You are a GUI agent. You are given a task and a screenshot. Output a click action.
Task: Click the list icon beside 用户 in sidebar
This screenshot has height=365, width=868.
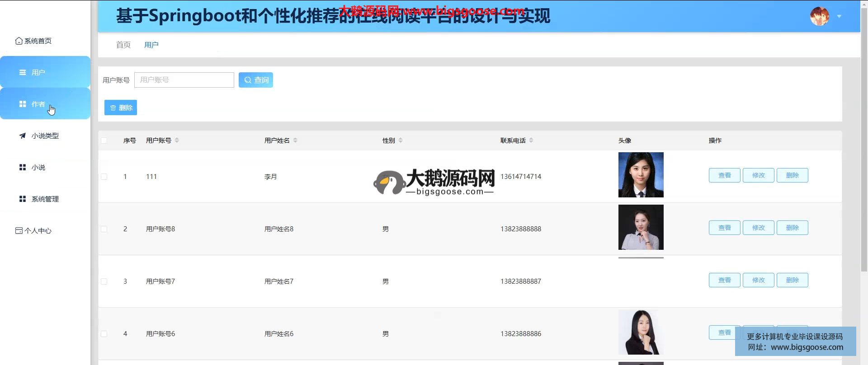pyautogui.click(x=23, y=72)
